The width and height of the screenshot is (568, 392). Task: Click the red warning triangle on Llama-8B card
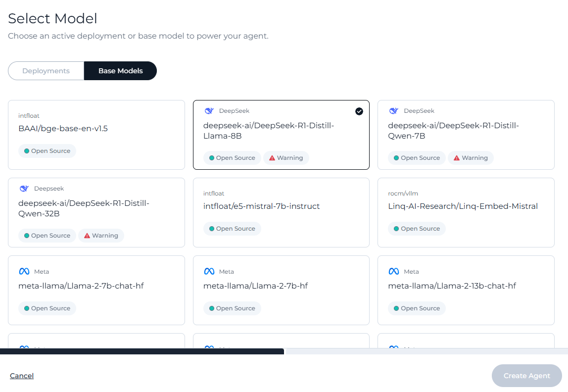pyautogui.click(x=272, y=158)
